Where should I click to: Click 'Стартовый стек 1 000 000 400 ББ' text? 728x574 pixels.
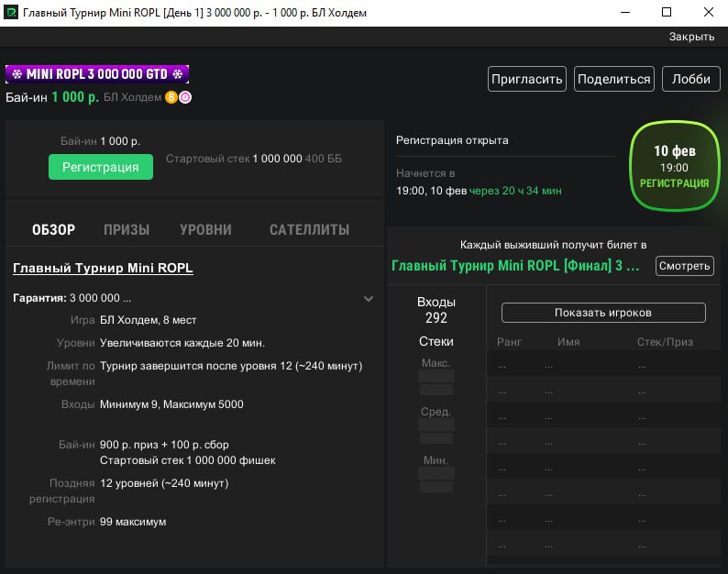click(253, 159)
